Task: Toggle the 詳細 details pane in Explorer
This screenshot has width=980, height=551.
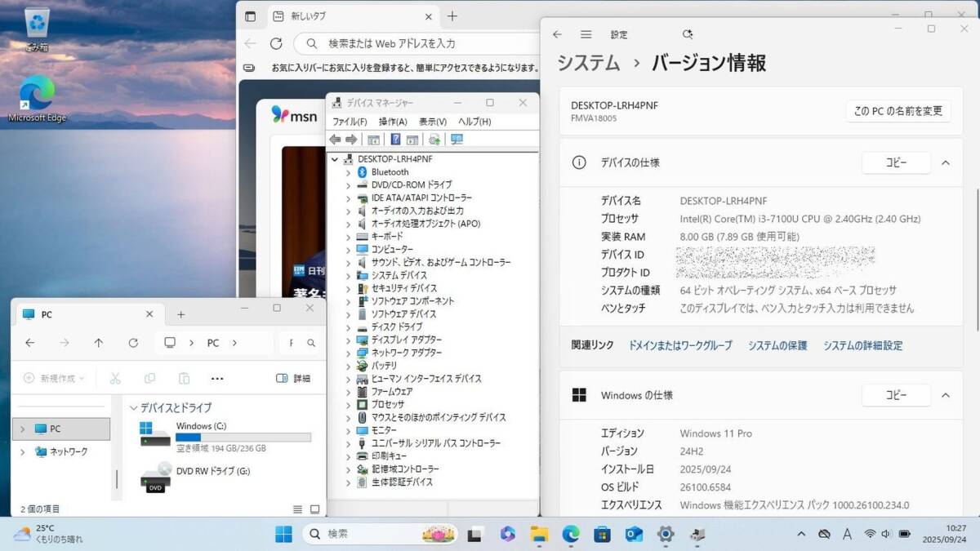Action: (x=293, y=379)
